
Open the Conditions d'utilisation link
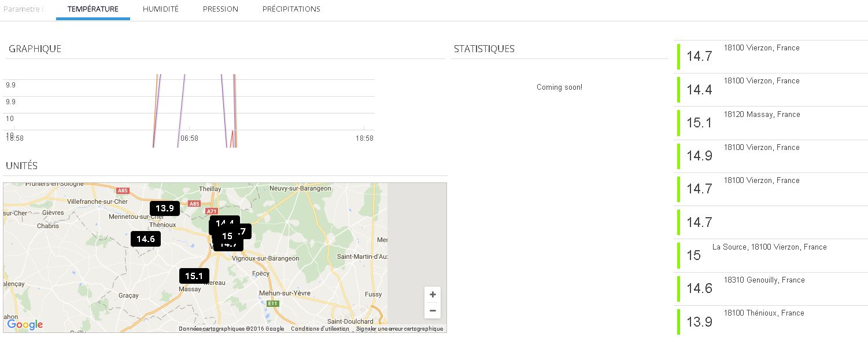(x=320, y=329)
